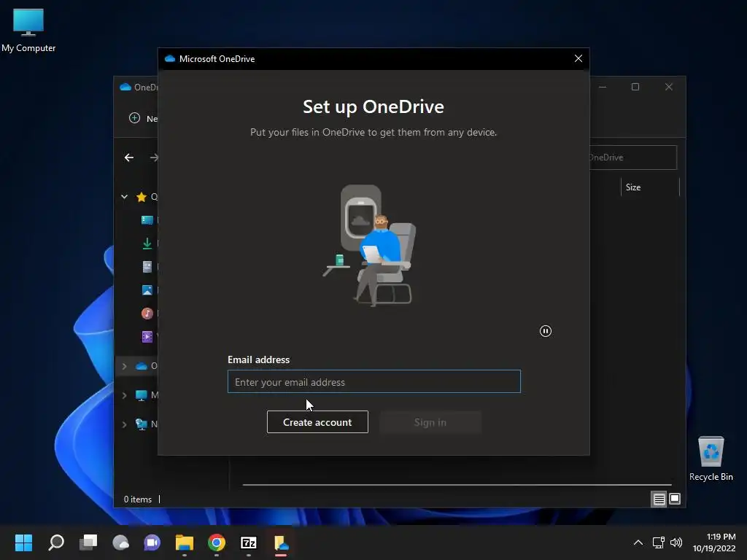The image size is (747, 560).
Task: Open the Recycle Bin desktop icon
Action: (x=711, y=459)
